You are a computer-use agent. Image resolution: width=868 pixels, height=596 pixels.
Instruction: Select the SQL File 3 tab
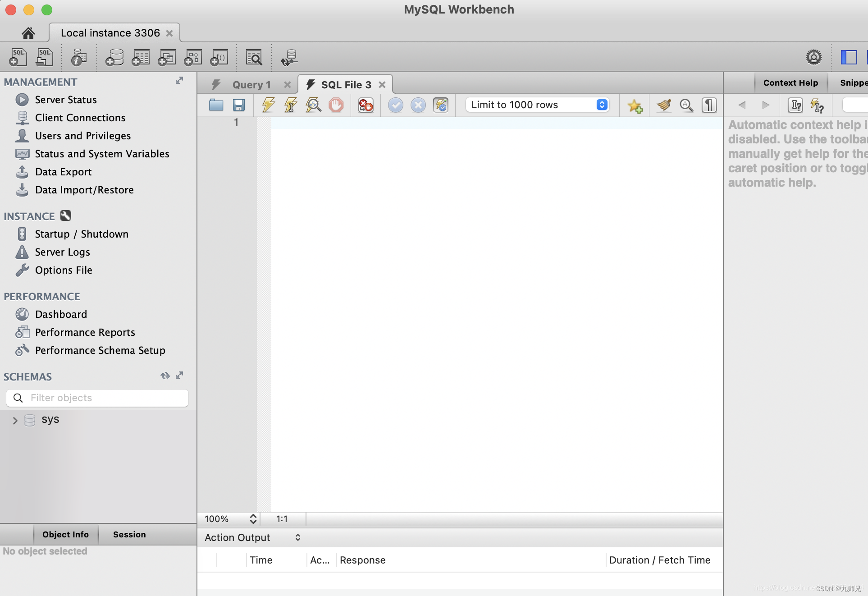[346, 85]
